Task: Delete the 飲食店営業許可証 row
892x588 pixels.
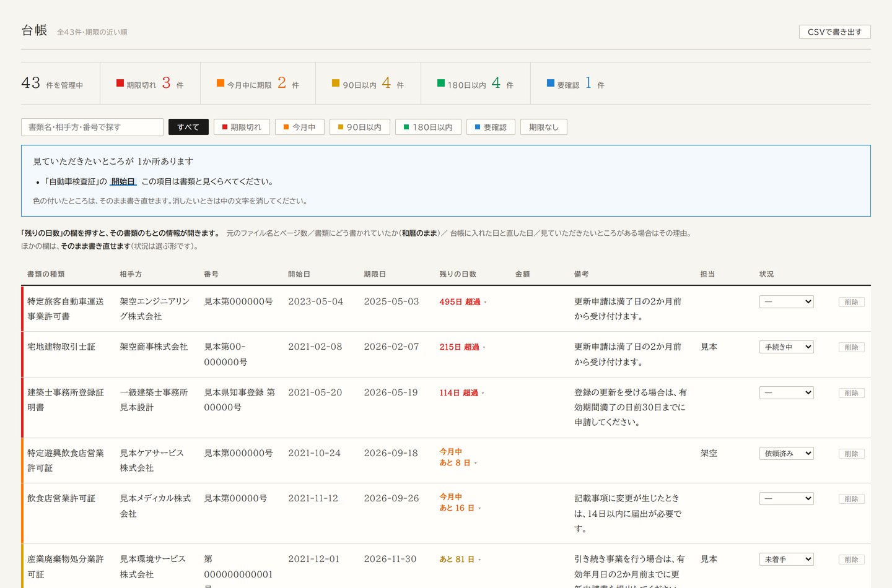Action: point(852,499)
